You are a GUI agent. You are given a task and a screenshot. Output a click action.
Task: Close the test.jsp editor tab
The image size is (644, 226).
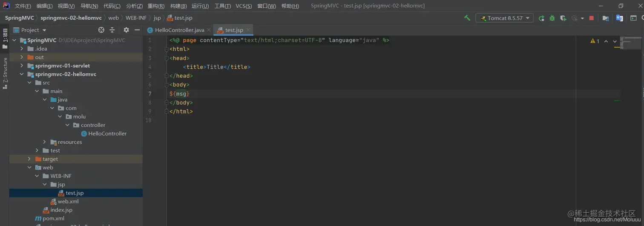249,30
